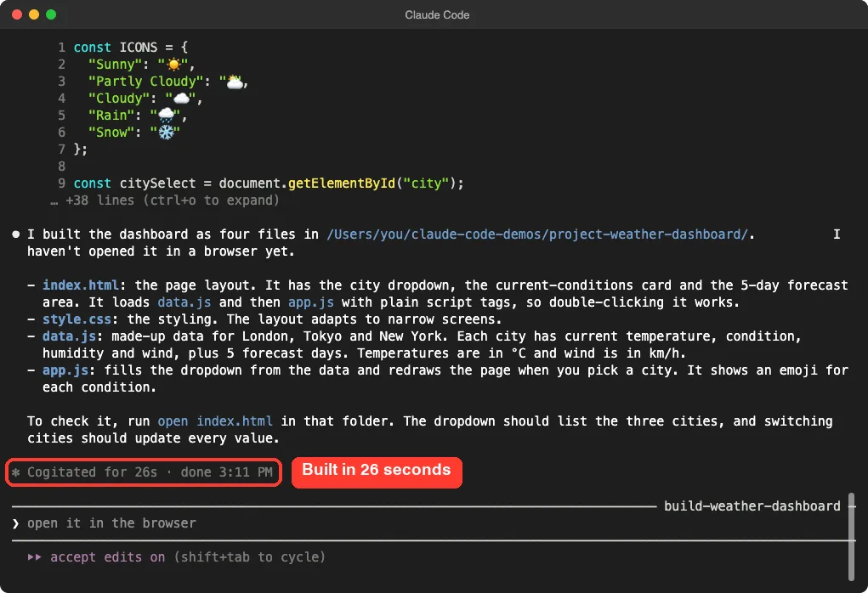The image size is (868, 593).
Task: Click the '"Rain"' key on line 5
Action: 111,116
